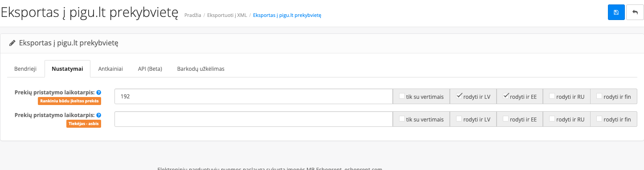Screen dimensions: 644x170
Task: Click the back arrow icon button
Action: (x=635, y=12)
